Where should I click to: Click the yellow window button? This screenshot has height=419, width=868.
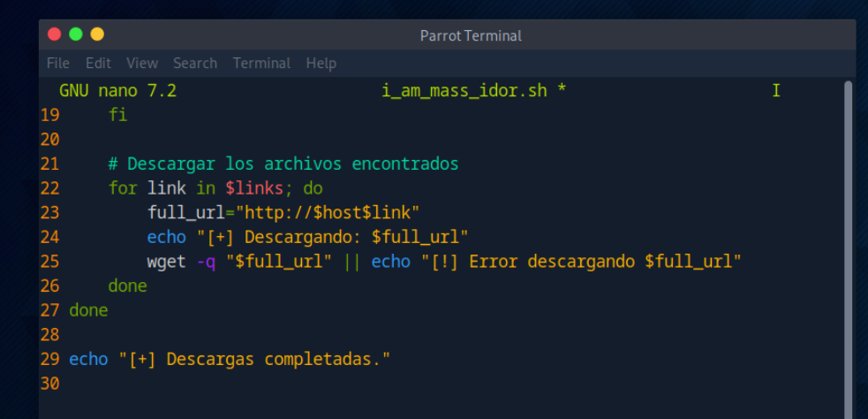click(x=97, y=34)
